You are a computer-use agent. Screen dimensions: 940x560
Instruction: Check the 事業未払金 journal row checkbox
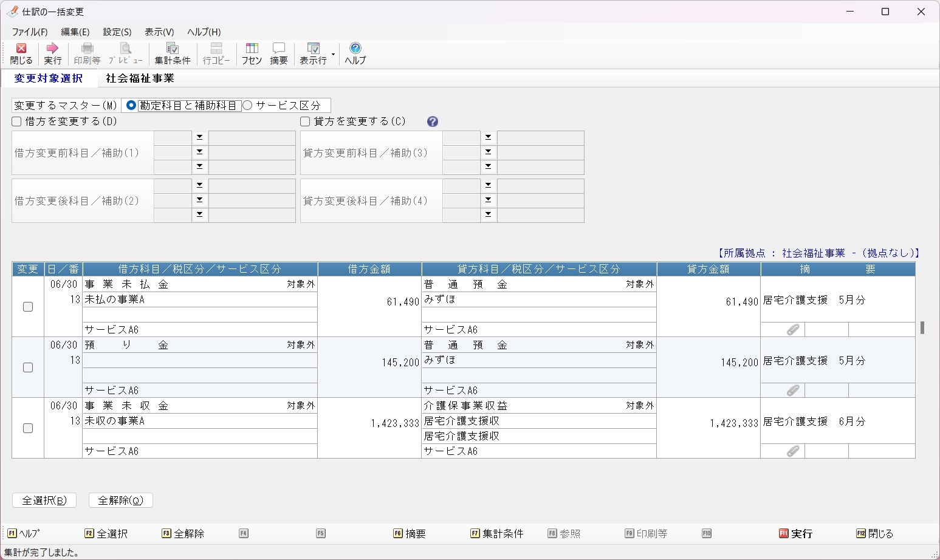click(28, 307)
